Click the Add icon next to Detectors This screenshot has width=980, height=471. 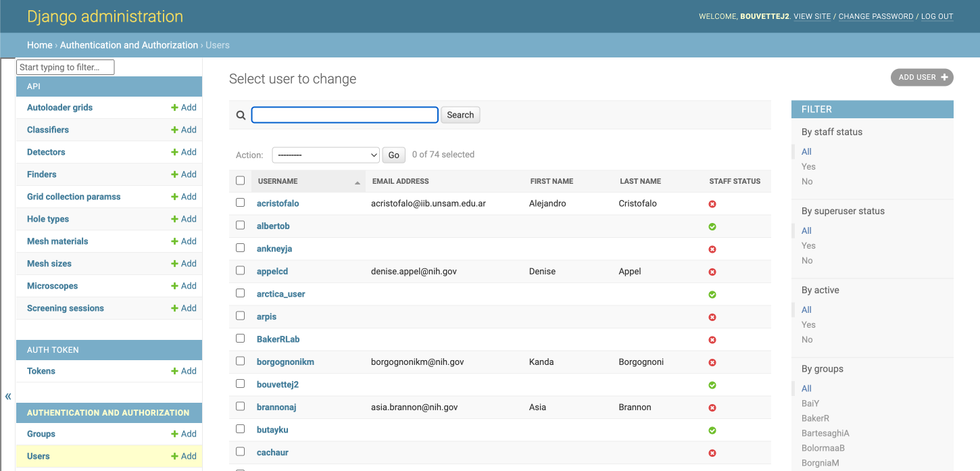[x=174, y=152]
